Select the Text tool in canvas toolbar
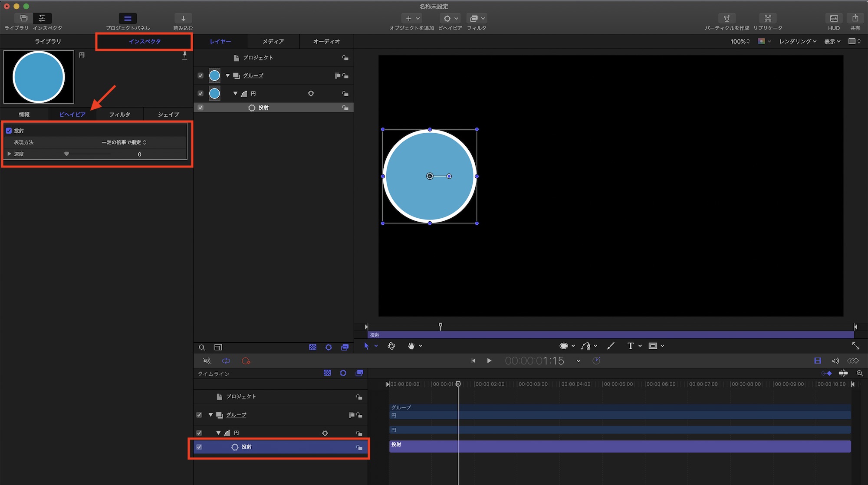 pyautogui.click(x=630, y=346)
